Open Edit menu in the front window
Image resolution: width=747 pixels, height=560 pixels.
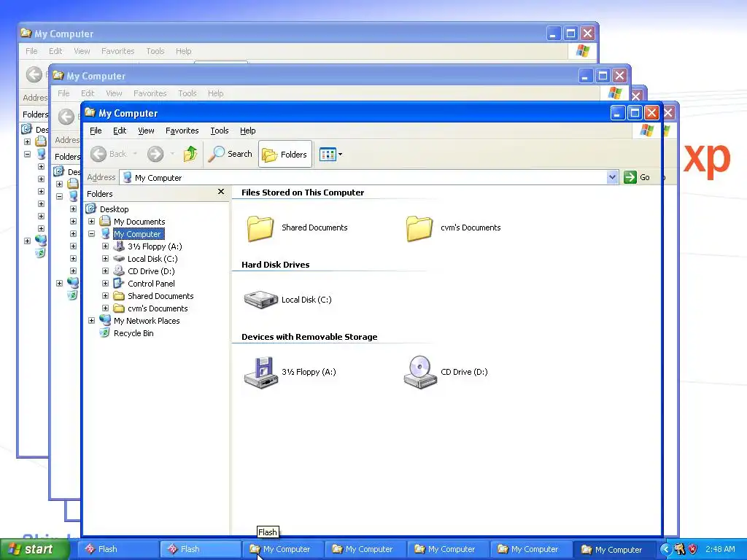(120, 131)
